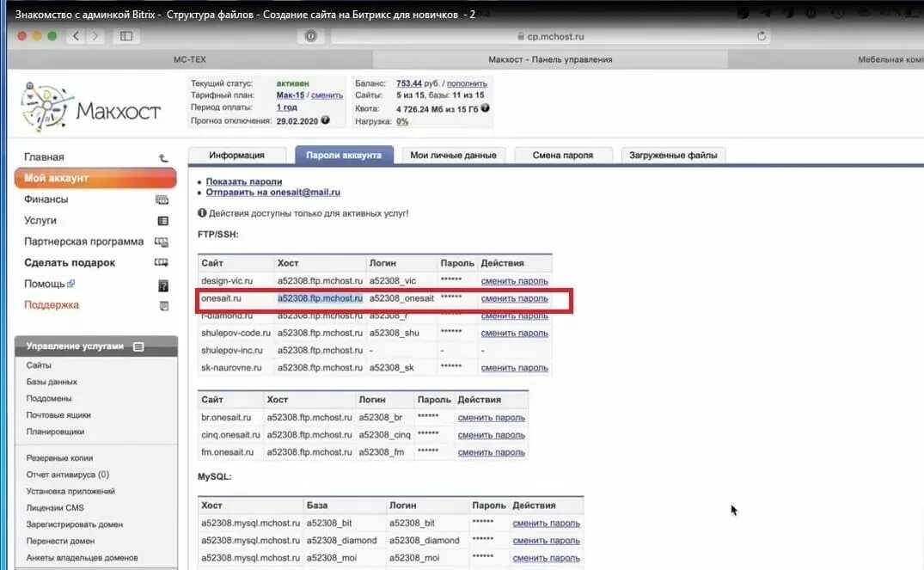Screen dimensions: 924x570
Task: Open Поддержка in the left menu
Action: 52,304
